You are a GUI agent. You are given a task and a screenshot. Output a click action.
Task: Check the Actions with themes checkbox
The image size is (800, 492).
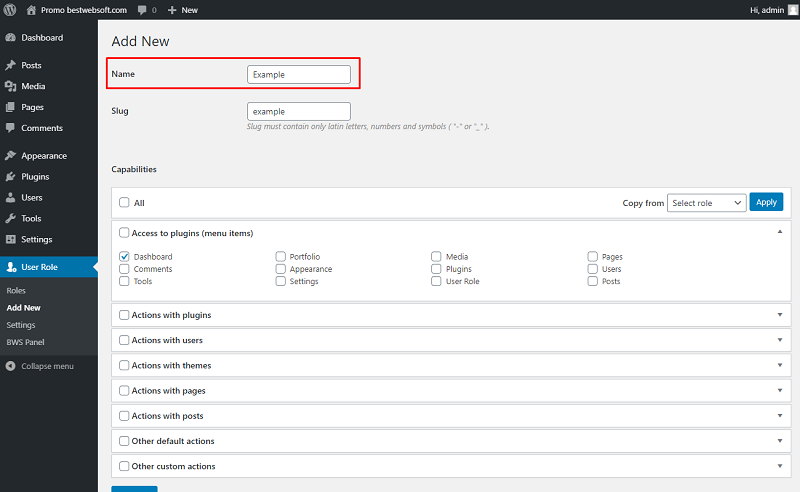click(x=124, y=365)
